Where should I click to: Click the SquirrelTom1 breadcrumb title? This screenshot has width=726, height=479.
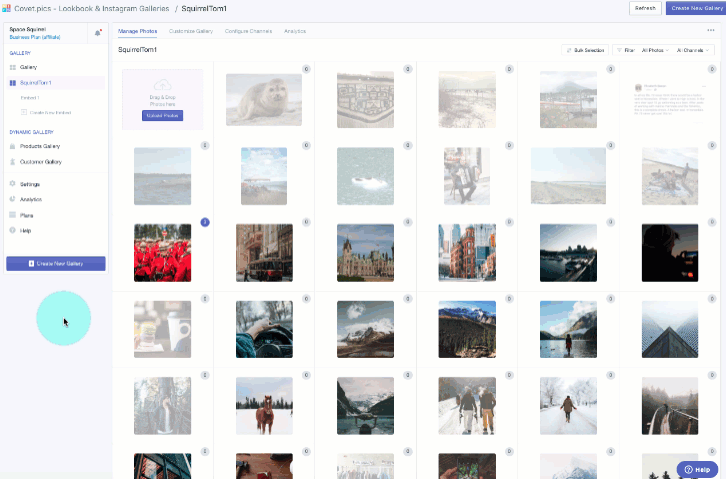(204, 8)
